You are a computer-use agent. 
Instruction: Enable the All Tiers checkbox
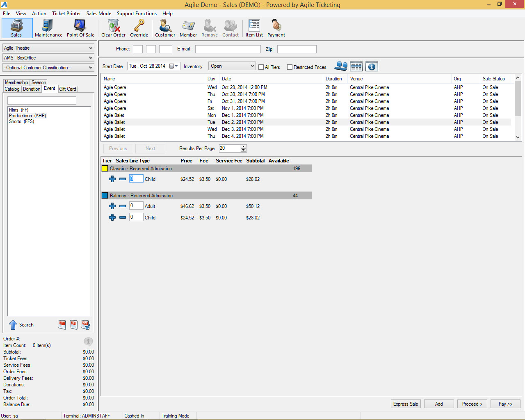coord(261,67)
